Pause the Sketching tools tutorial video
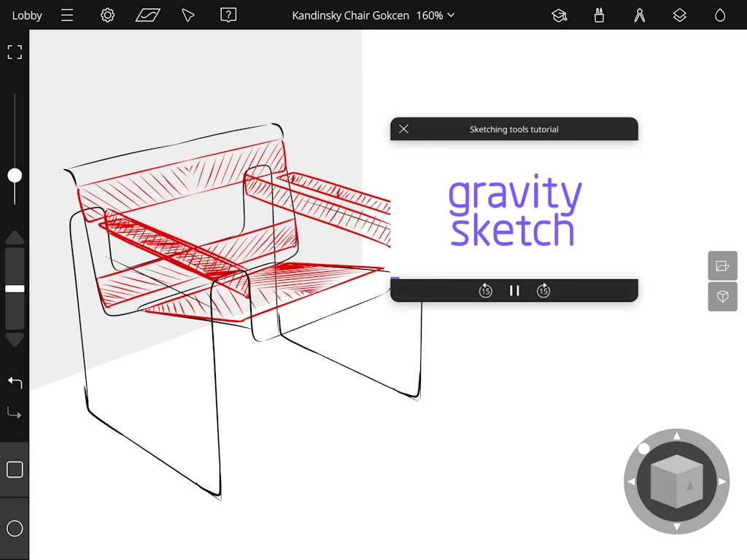The height and width of the screenshot is (560, 747). click(514, 290)
